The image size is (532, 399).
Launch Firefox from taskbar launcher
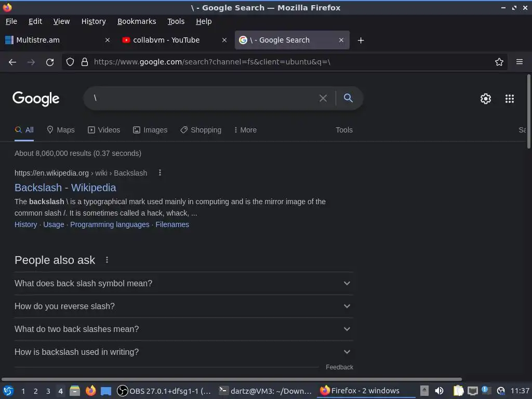point(90,391)
